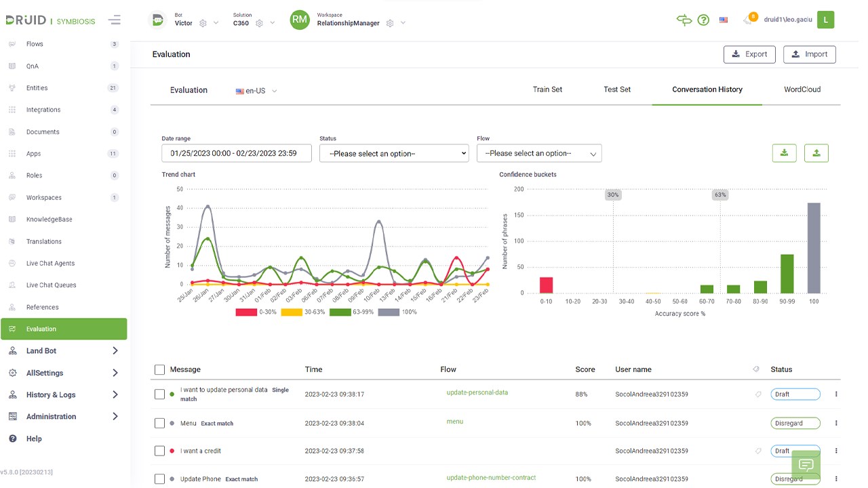Open the update-personal-data flow link
Screen dimensions: 868x488
[x=477, y=392]
